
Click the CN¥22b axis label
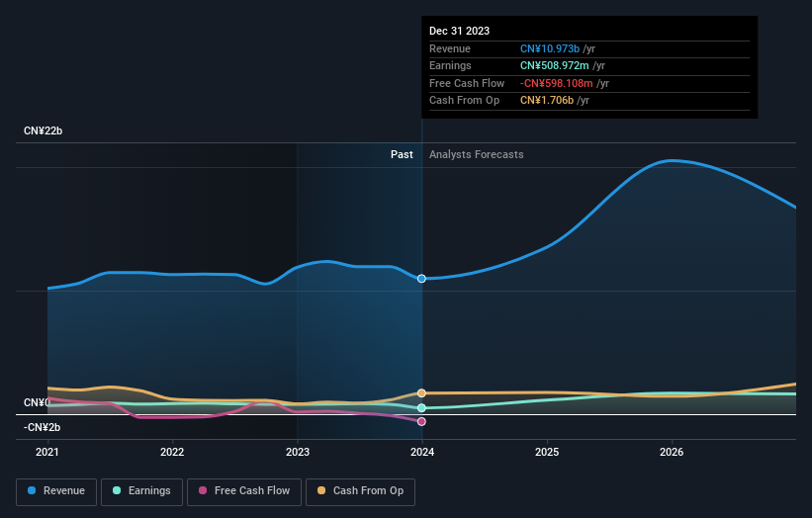pyautogui.click(x=43, y=130)
